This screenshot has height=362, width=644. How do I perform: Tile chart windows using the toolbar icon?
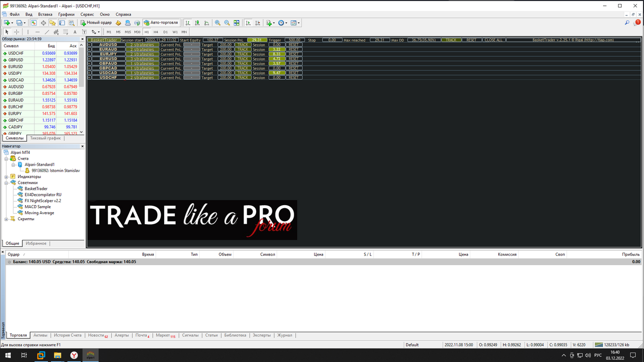237,23
